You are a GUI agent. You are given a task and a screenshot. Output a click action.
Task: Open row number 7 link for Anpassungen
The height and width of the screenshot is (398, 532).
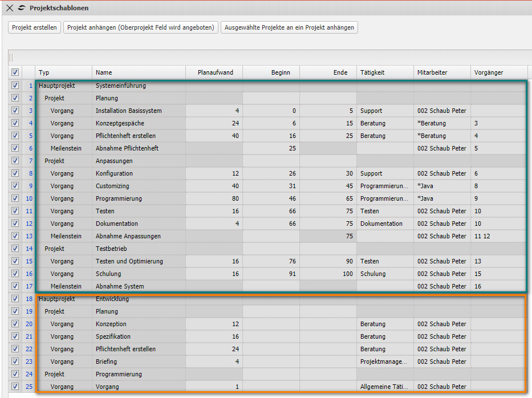coord(31,161)
